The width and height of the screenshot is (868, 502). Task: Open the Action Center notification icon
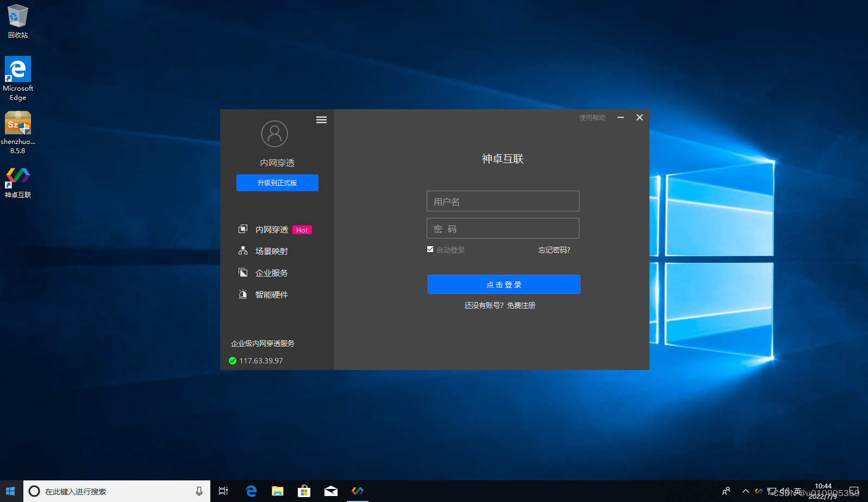coord(854,491)
